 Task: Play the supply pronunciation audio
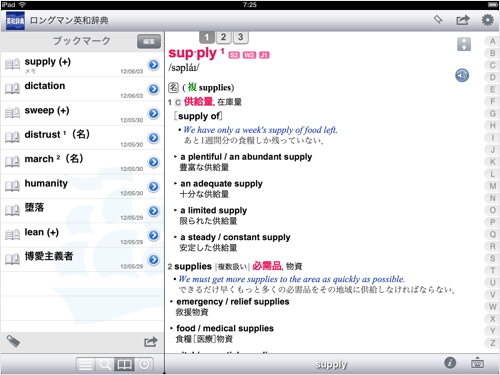tap(462, 75)
